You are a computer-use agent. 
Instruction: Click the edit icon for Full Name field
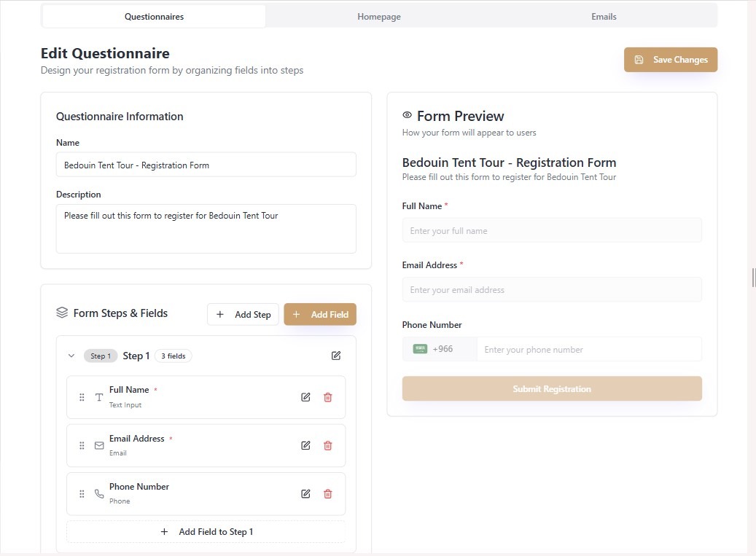tap(305, 397)
